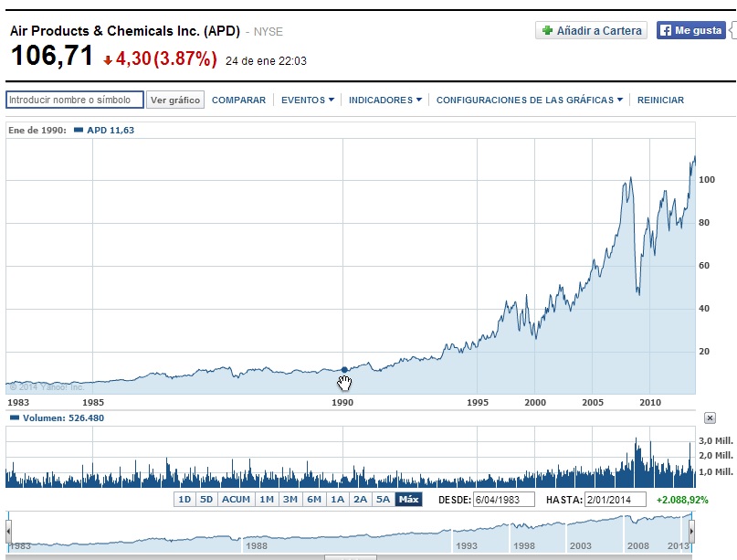Click the 2003 label in the overview navigator
This screenshot has height=560, width=737.
pos(581,546)
